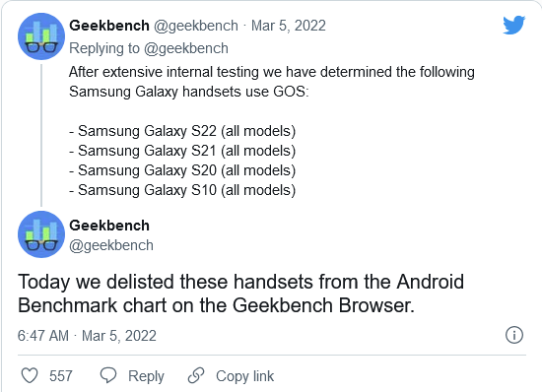The image size is (542, 392).
Task: Open the tweet info circle icon
Action: tap(514, 335)
